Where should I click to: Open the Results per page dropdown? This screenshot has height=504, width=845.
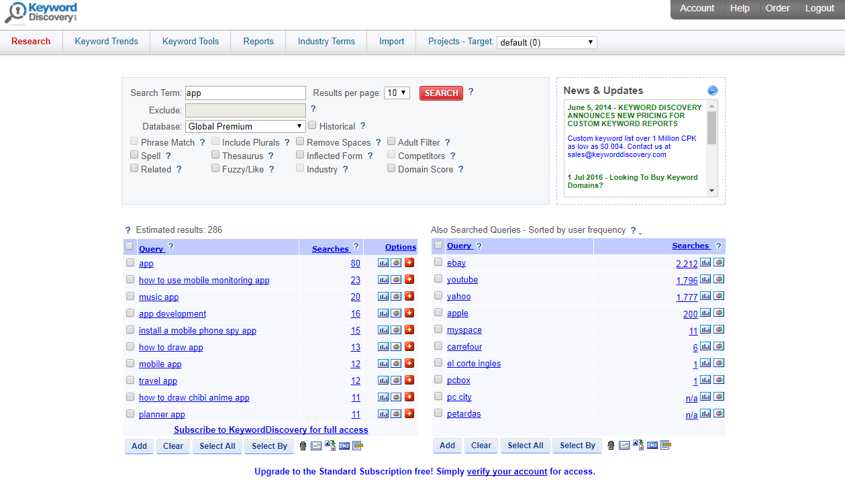tap(397, 93)
